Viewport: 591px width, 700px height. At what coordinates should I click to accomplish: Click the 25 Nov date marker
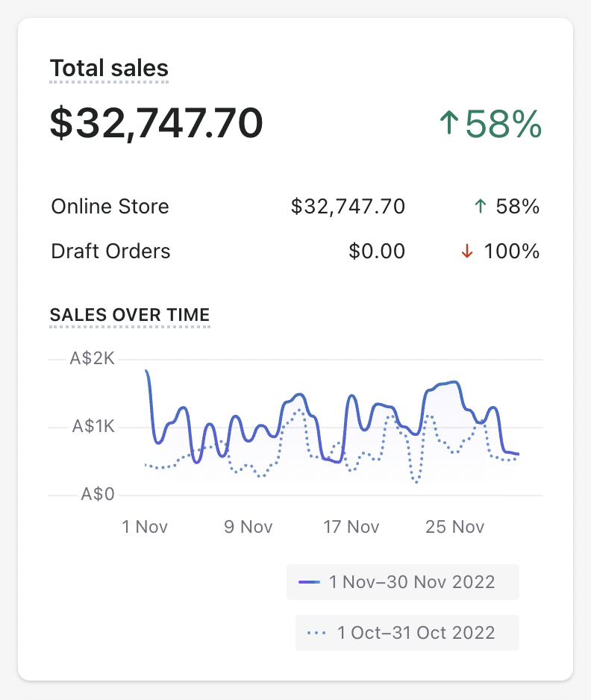[454, 527]
